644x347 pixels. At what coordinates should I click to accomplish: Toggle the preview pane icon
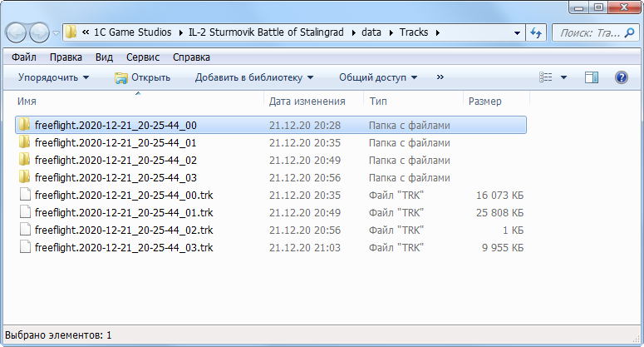pyautogui.click(x=592, y=77)
